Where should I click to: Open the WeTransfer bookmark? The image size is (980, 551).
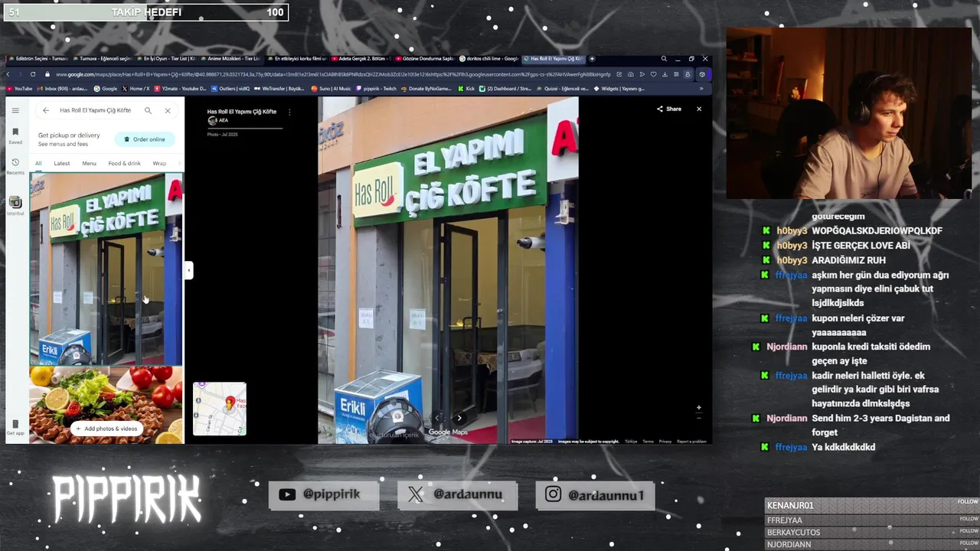[x=279, y=89]
